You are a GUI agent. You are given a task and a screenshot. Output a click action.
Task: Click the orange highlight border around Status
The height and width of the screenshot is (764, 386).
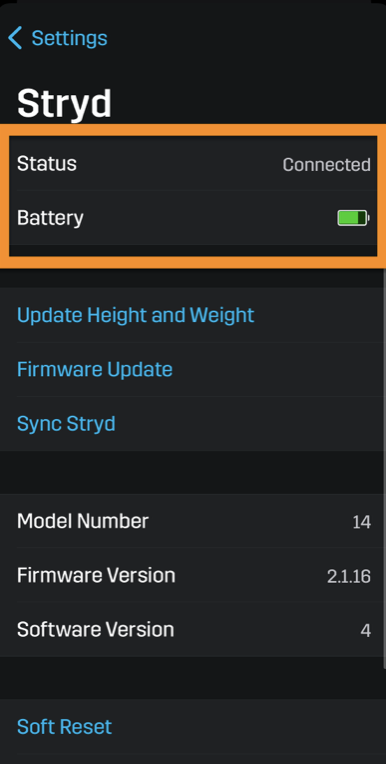coord(193,130)
